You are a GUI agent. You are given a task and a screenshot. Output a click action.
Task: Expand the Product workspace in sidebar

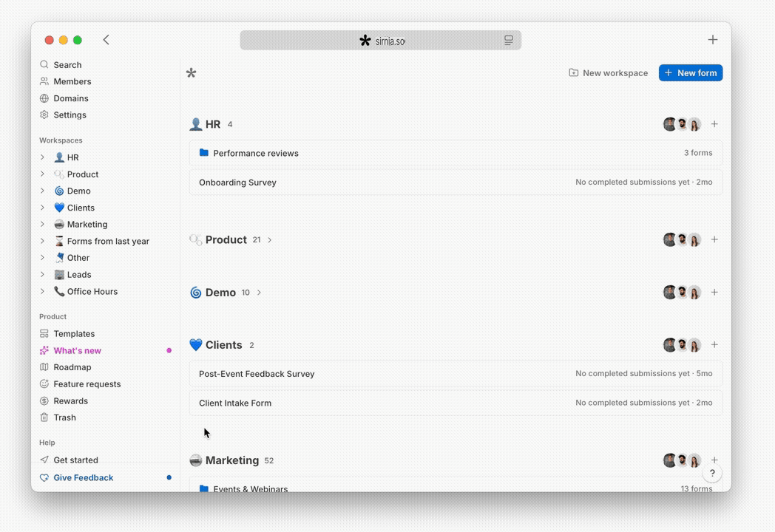point(42,174)
